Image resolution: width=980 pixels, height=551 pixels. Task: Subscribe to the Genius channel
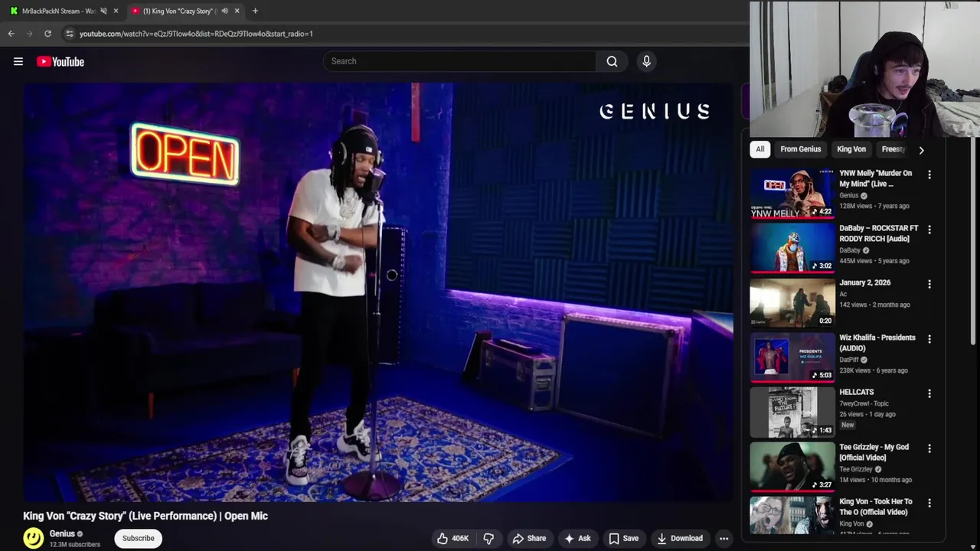[139, 538]
